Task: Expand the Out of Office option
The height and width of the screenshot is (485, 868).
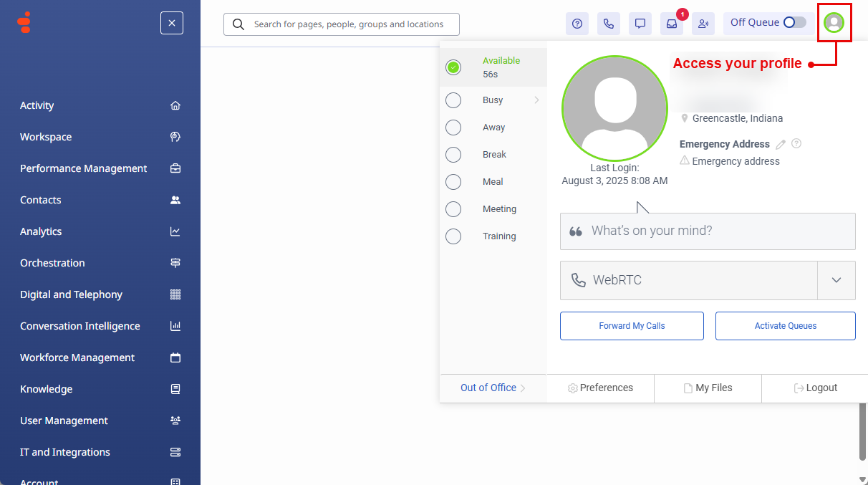Action: [x=493, y=388]
